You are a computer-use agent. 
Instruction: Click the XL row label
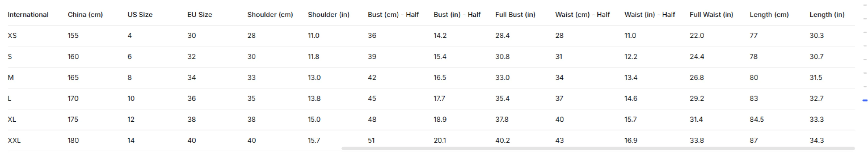pos(12,120)
